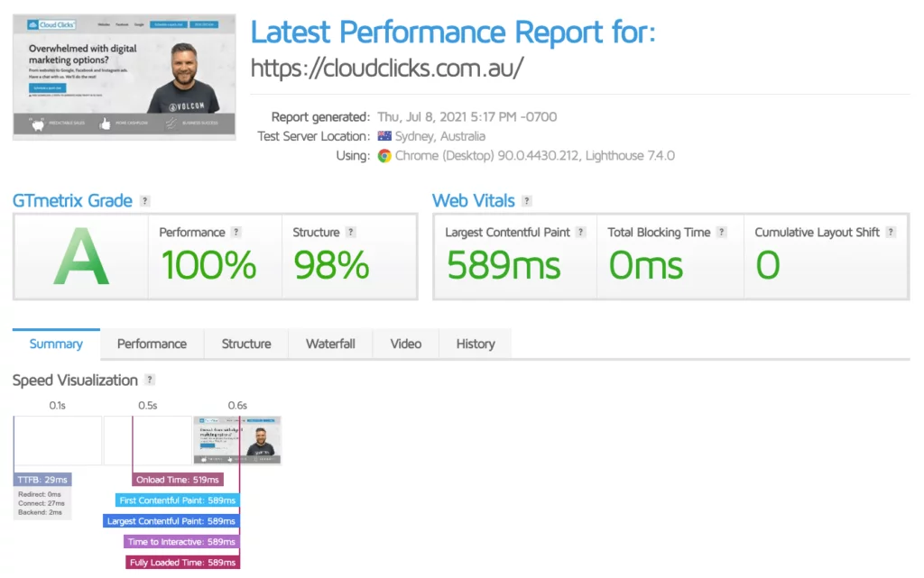The width and height of the screenshot is (924, 578).
Task: Open the Waterfall tab
Action: [x=330, y=344]
